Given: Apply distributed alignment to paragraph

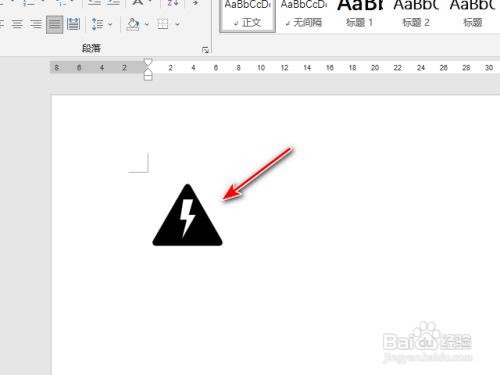Looking at the screenshot, I should pyautogui.click(x=73, y=24).
